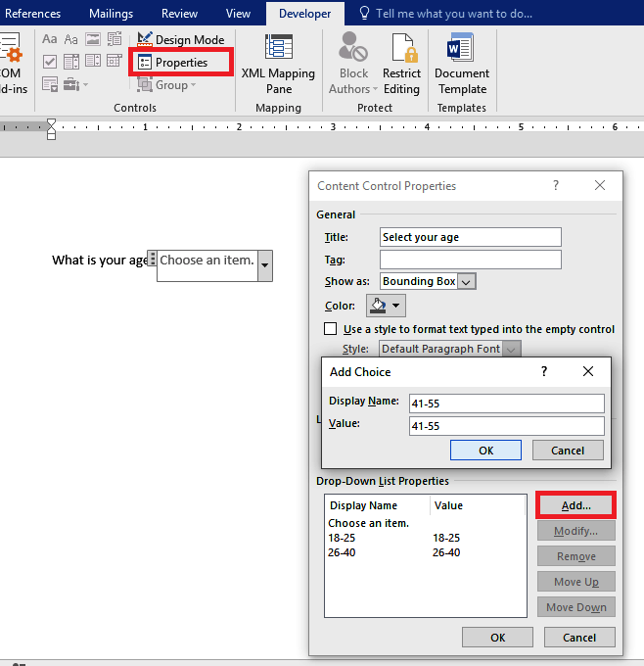The image size is (644, 666).
Task: Open the document drop-down arrow on the age control
Action: point(265,265)
